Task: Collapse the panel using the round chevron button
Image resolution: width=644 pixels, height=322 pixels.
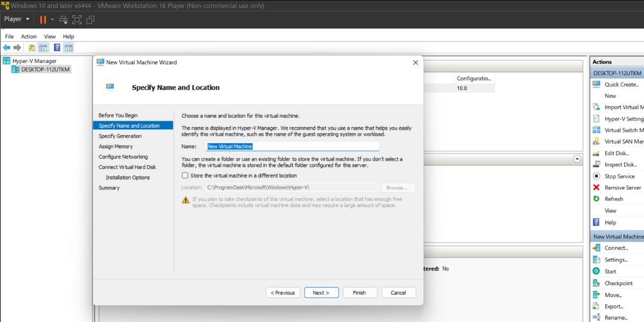Action: pos(577,159)
